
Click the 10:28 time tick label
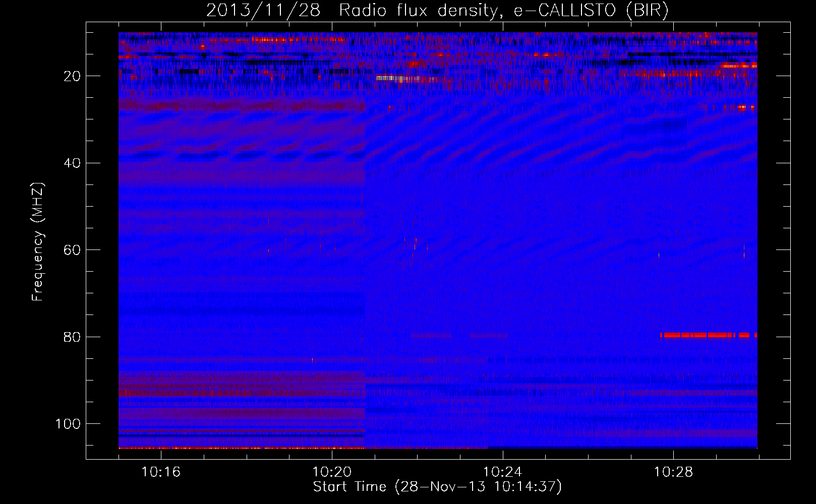click(x=674, y=472)
